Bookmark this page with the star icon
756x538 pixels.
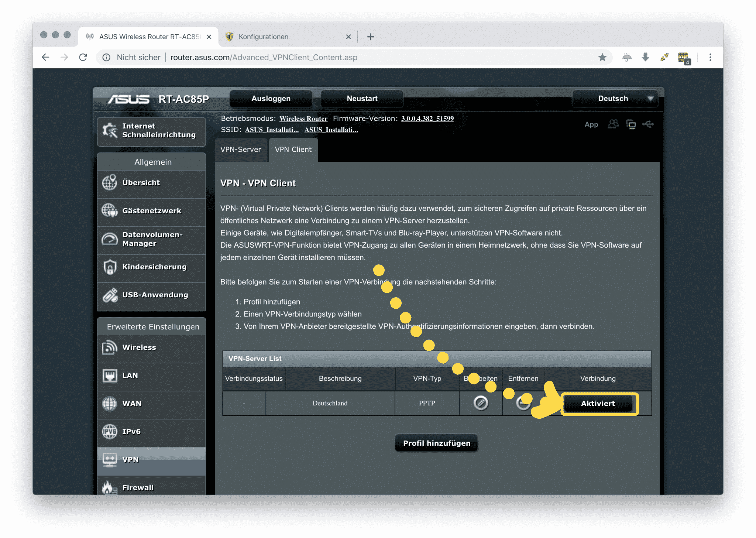602,57
